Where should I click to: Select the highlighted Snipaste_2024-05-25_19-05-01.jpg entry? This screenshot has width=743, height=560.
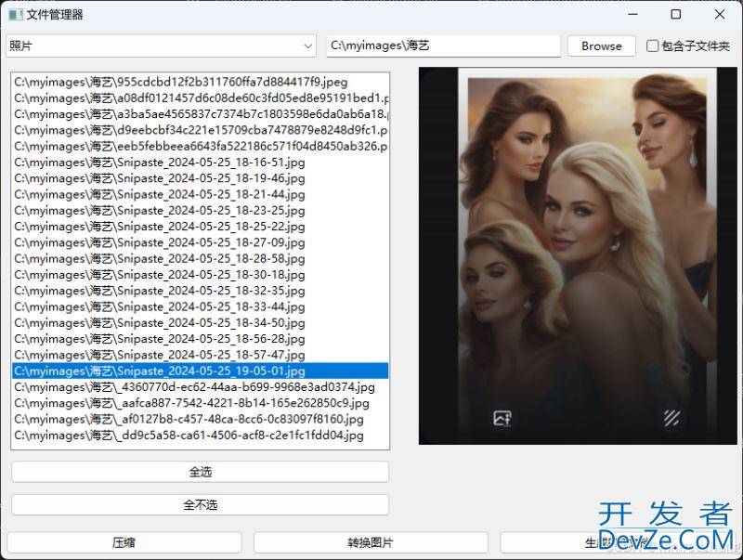click(160, 371)
